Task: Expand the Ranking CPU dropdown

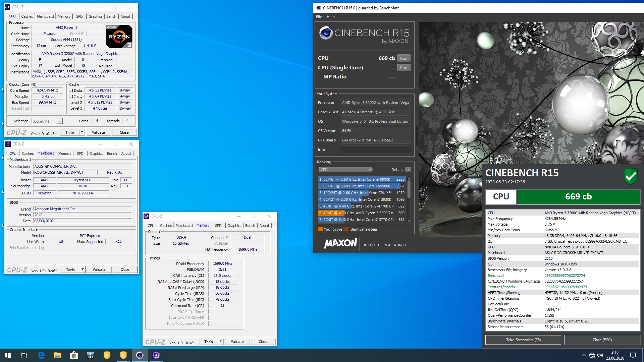Action: pyautogui.click(x=345, y=170)
